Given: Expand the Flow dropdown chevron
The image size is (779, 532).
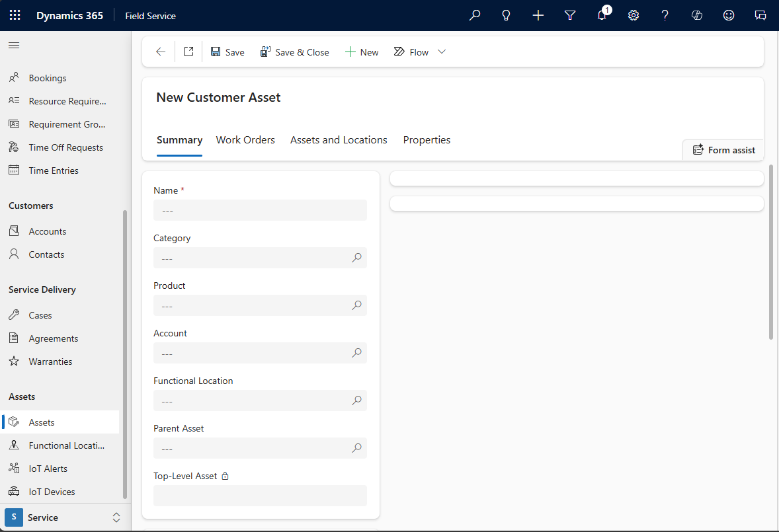Looking at the screenshot, I should pyautogui.click(x=441, y=51).
